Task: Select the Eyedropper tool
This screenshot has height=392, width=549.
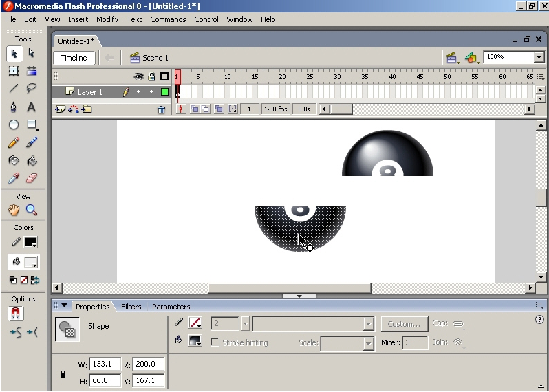Action: coord(14,178)
